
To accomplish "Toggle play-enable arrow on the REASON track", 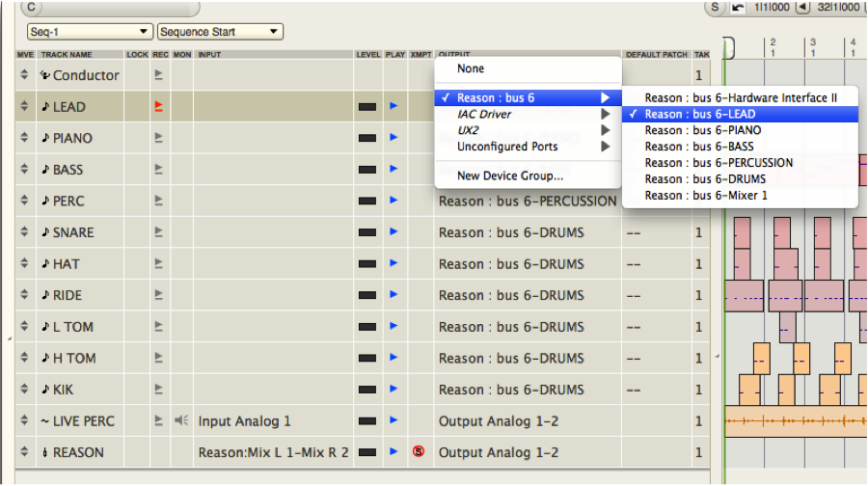I will point(393,451).
